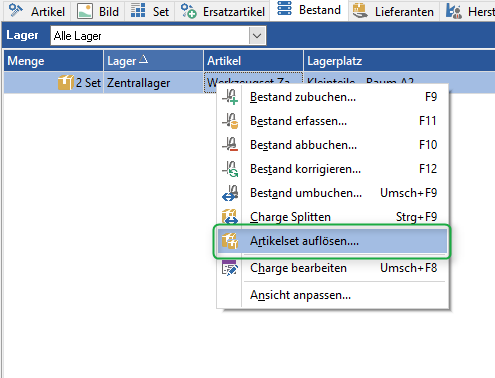
Task: Click the Artikel column header
Action: pyautogui.click(x=253, y=61)
